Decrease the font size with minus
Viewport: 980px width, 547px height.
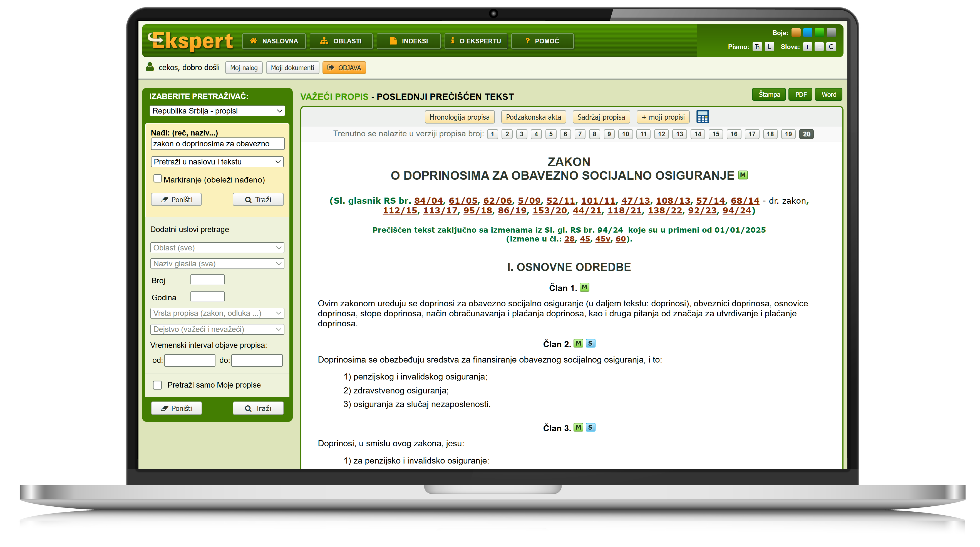tap(819, 47)
